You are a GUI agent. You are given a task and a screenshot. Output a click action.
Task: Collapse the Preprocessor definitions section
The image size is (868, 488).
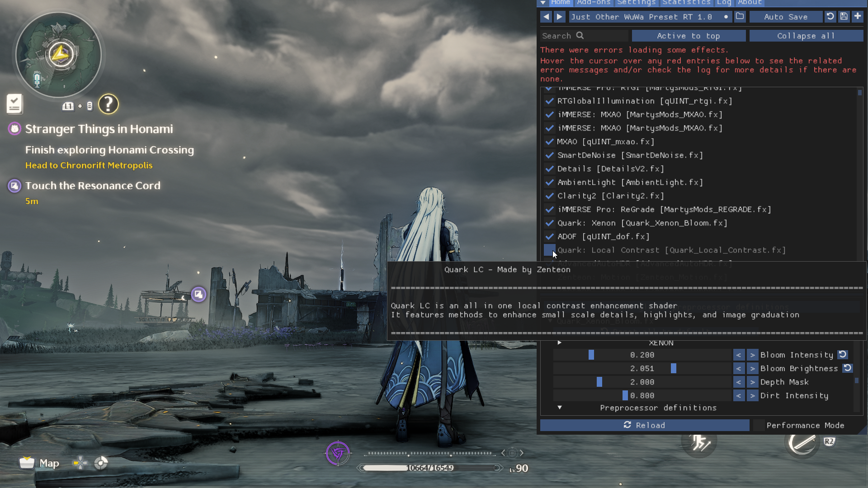[560, 408]
